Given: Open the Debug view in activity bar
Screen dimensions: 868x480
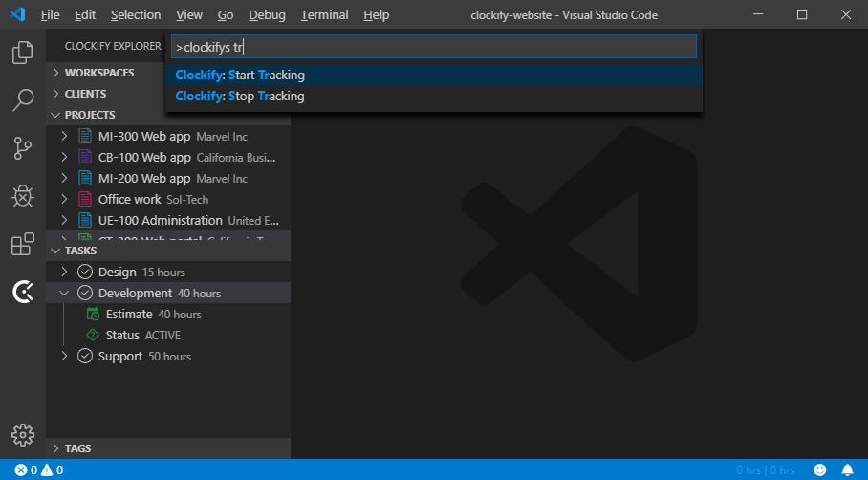Looking at the screenshot, I should click(23, 196).
